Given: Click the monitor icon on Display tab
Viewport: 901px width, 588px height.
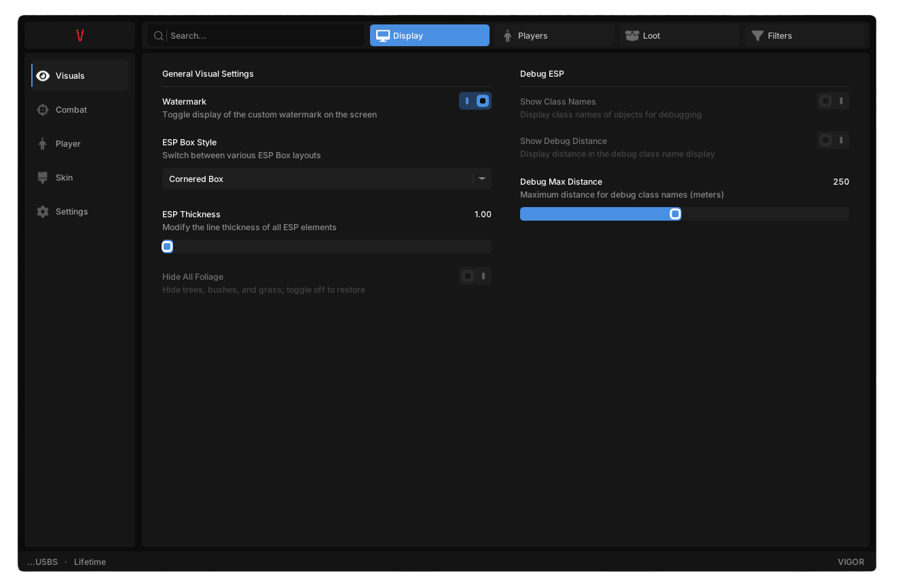Looking at the screenshot, I should point(383,36).
